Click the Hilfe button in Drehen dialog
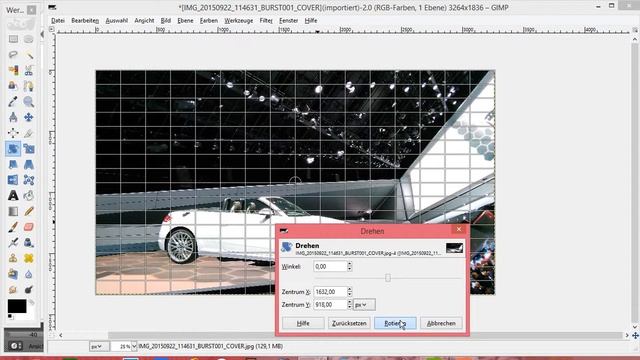Viewport: 640px width, 360px height. click(x=303, y=323)
